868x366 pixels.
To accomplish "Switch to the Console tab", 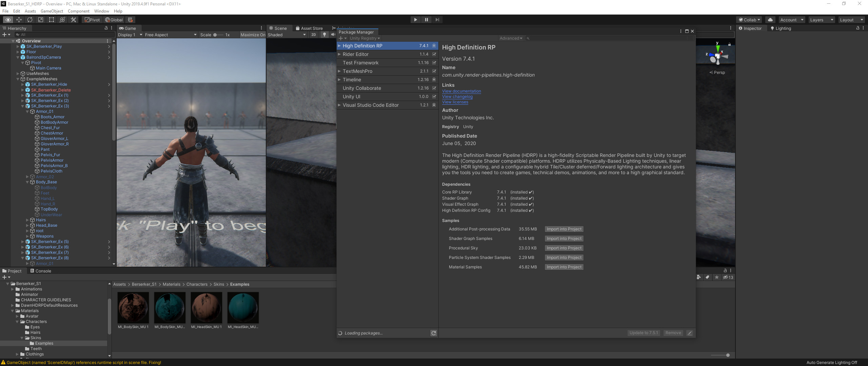I will pyautogui.click(x=41, y=271).
